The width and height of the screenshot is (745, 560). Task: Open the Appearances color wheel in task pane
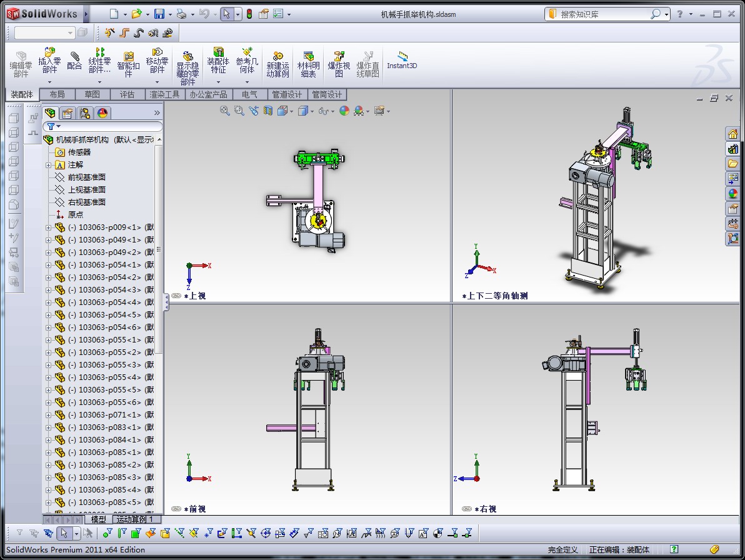pyautogui.click(x=732, y=194)
